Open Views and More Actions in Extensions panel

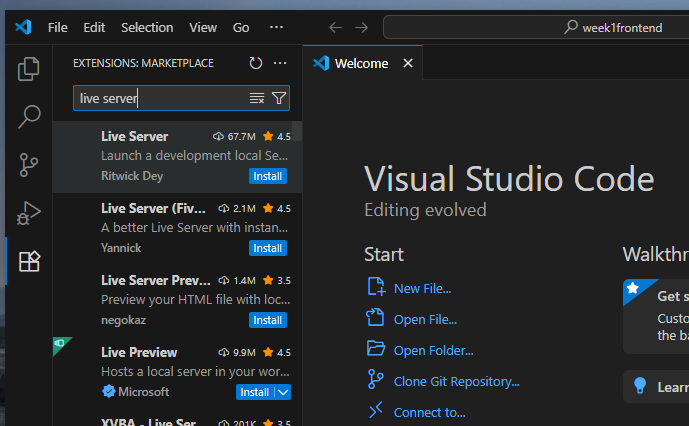(x=280, y=63)
